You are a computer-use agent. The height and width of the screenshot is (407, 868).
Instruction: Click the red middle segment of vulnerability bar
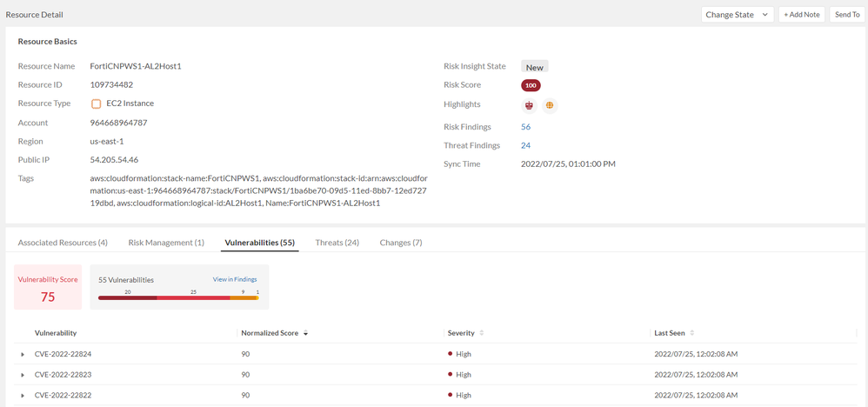[193, 298]
